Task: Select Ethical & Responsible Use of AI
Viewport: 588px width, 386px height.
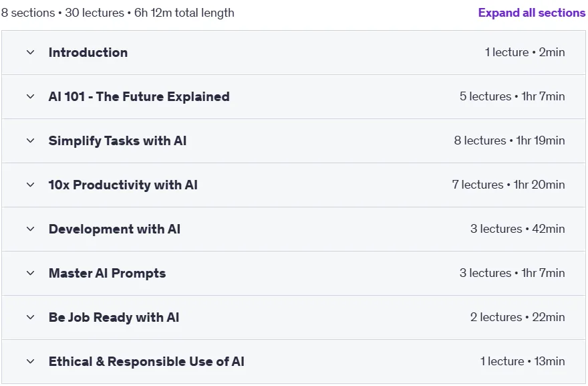Action: [x=146, y=361]
